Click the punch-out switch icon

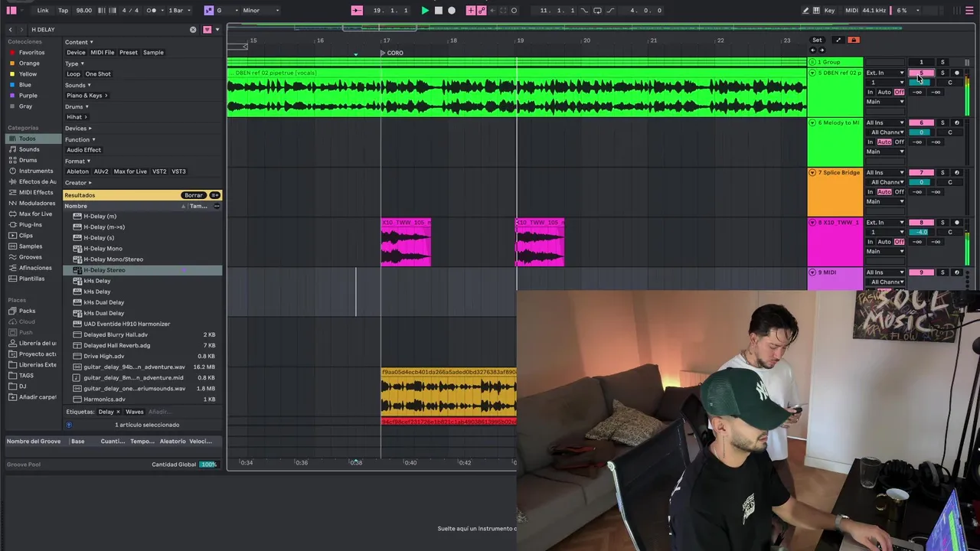point(610,10)
